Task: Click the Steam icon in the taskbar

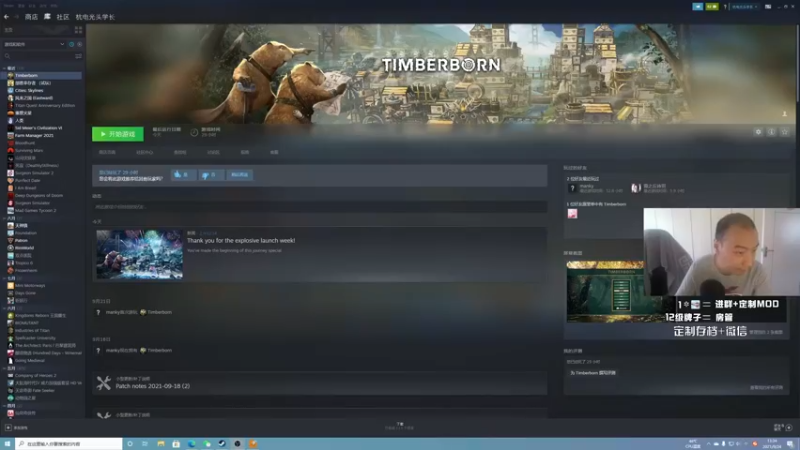Action: click(222, 444)
